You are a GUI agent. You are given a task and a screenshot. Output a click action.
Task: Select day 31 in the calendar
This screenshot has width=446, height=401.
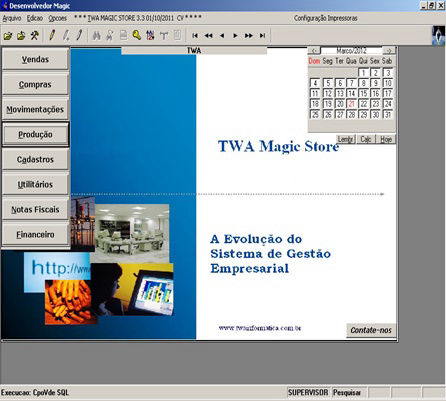(388, 114)
